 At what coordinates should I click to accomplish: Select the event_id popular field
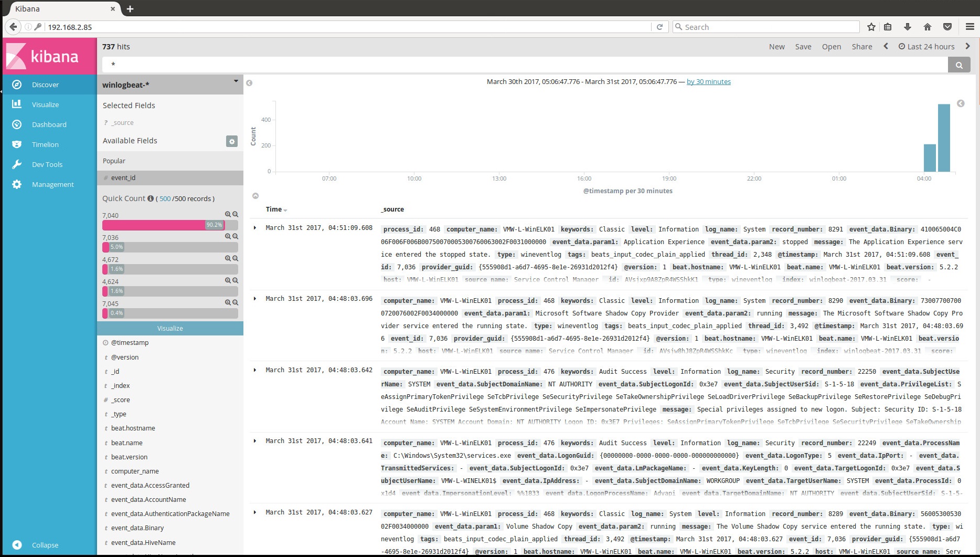coord(170,177)
